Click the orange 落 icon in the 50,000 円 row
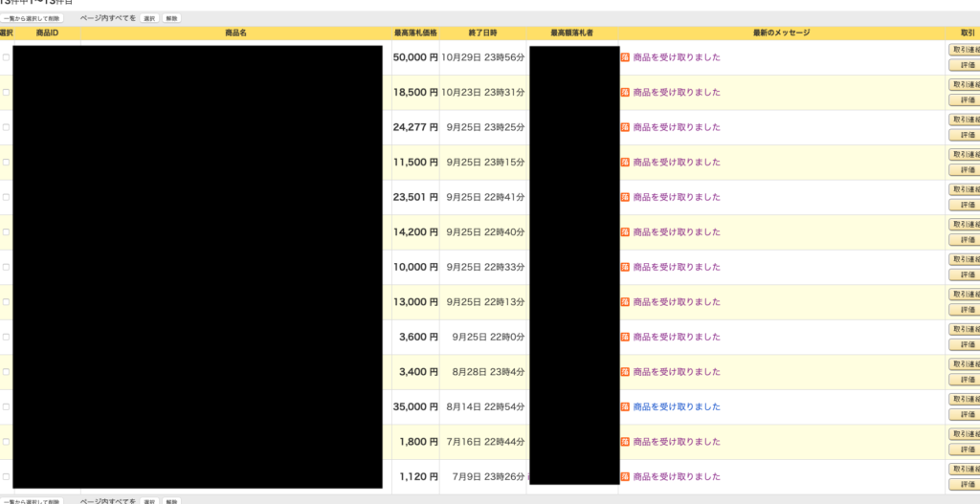 (x=625, y=57)
